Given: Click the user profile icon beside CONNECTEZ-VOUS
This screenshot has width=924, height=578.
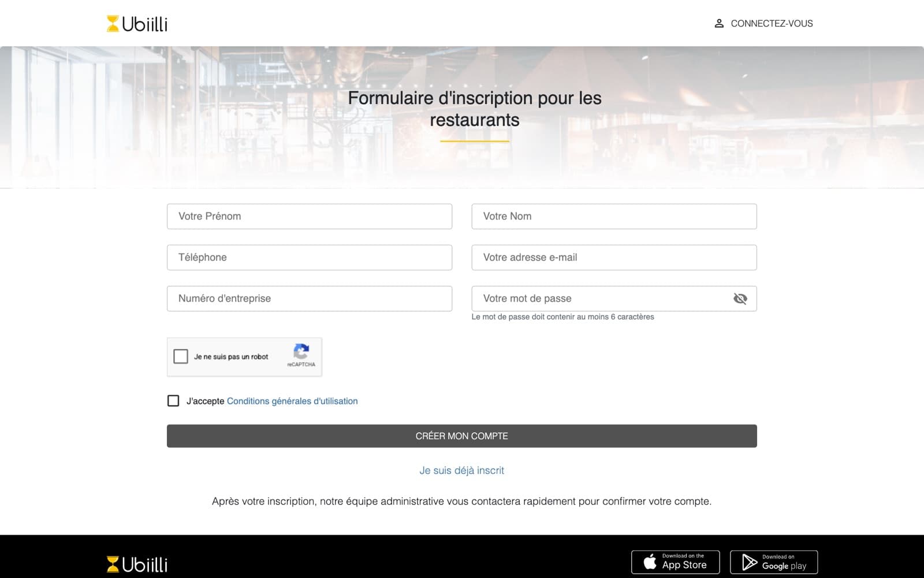Looking at the screenshot, I should click(x=719, y=24).
